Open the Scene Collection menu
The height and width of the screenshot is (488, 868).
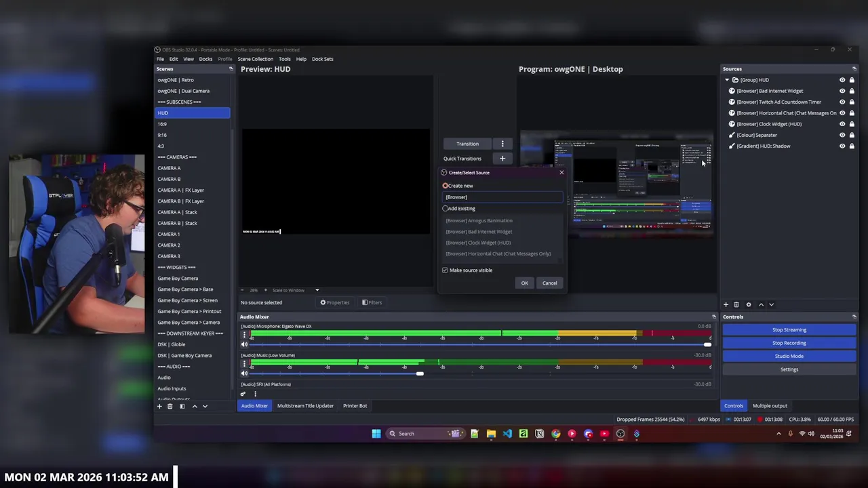[256, 59]
